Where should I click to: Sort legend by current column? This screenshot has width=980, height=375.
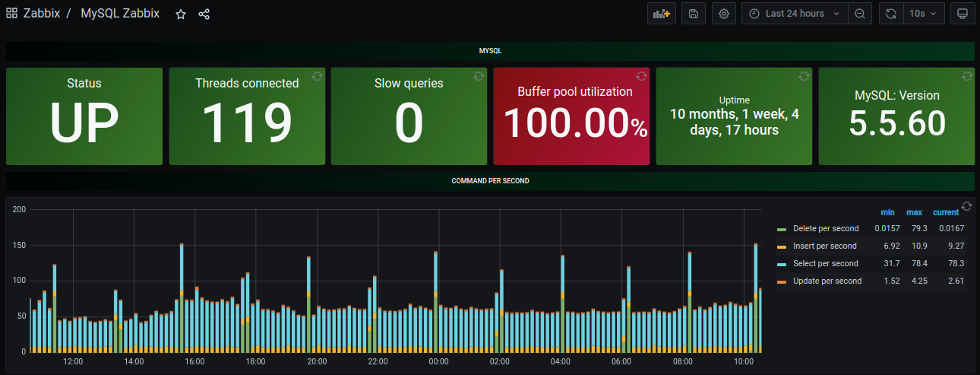coord(946,212)
